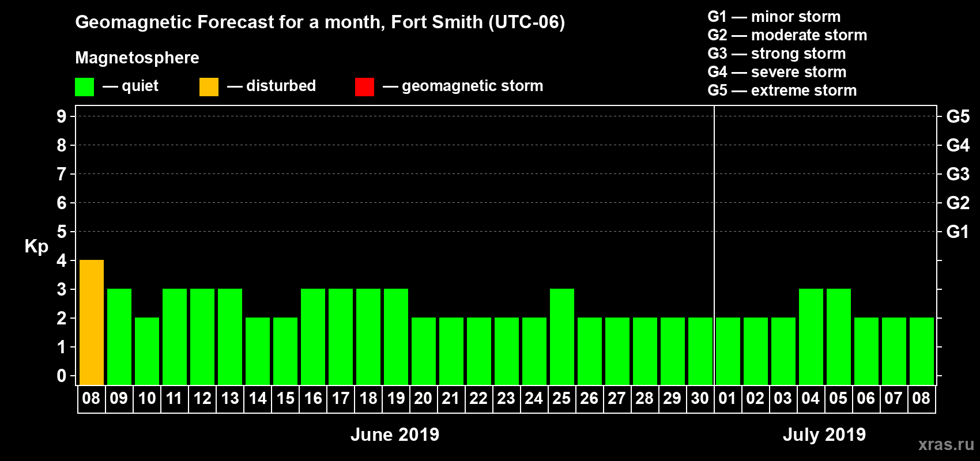Click the 'G2 — moderate storm' legend line
980x461 pixels.
787,35
